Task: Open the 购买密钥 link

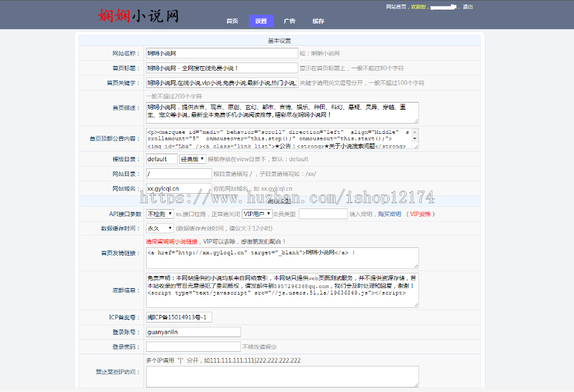Action: pyautogui.click(x=390, y=214)
